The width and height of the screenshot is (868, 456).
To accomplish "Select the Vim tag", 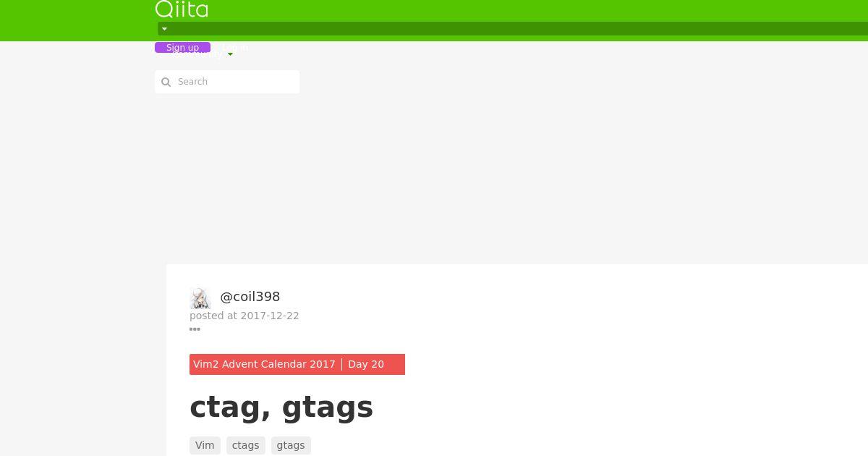I will (x=205, y=445).
